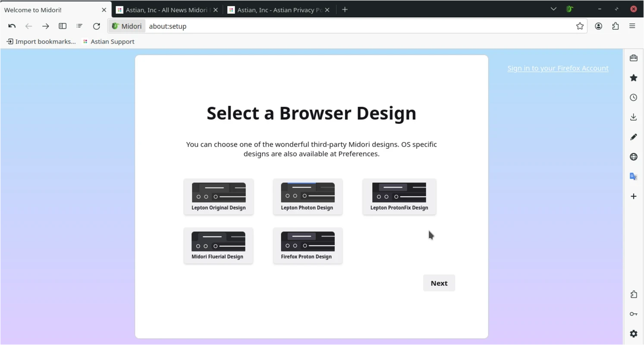Close the All News Midori tab

[216, 10]
